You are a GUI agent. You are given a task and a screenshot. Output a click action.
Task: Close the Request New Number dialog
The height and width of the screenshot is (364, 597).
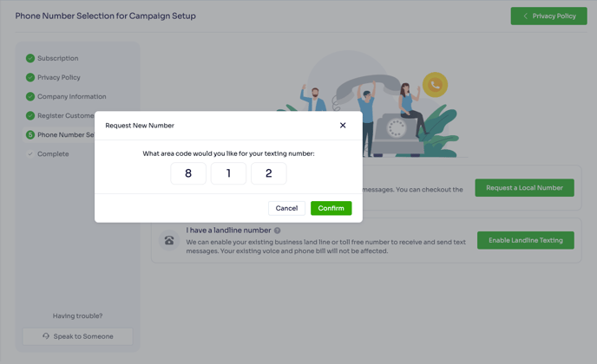(343, 126)
